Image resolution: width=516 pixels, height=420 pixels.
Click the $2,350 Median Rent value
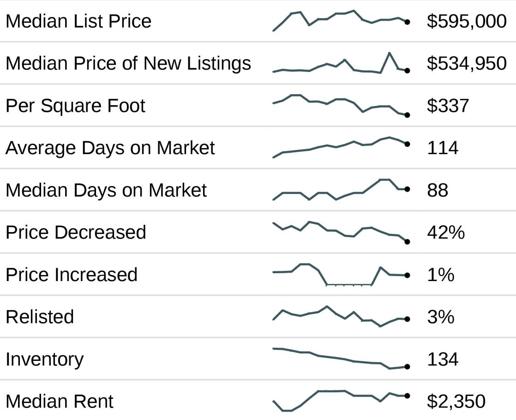point(456,402)
